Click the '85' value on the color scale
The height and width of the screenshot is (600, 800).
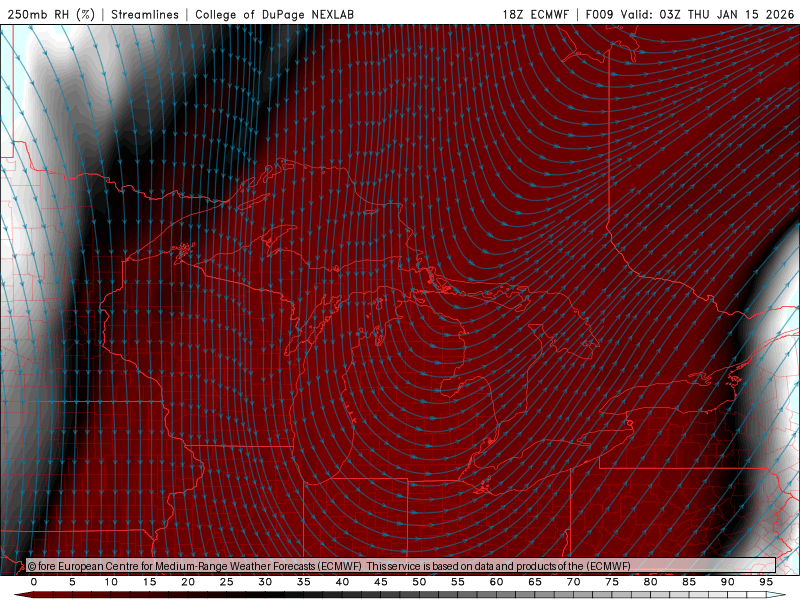click(689, 582)
